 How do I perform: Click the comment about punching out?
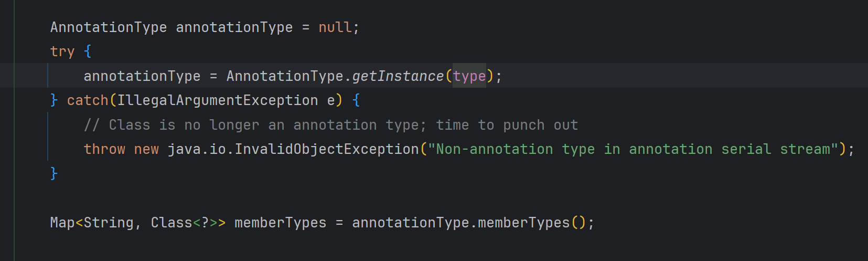[330, 125]
